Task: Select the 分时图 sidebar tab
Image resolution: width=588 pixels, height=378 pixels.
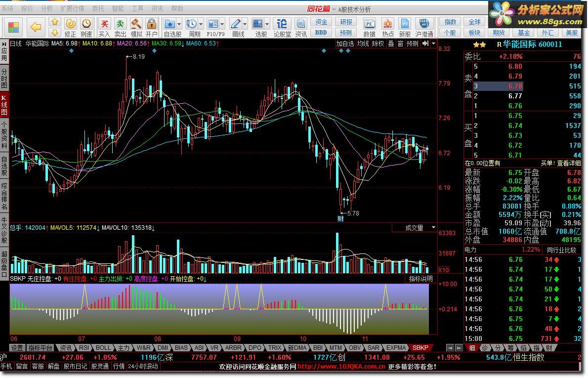Action: tap(4, 79)
